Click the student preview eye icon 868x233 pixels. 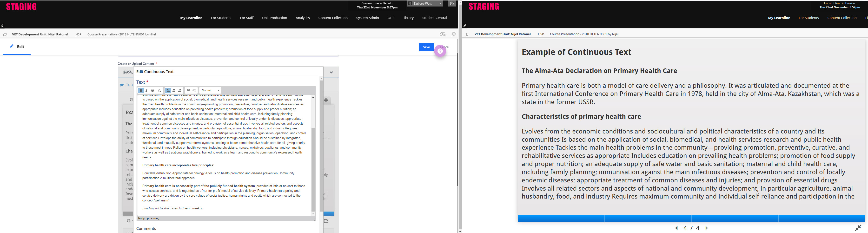click(x=442, y=34)
